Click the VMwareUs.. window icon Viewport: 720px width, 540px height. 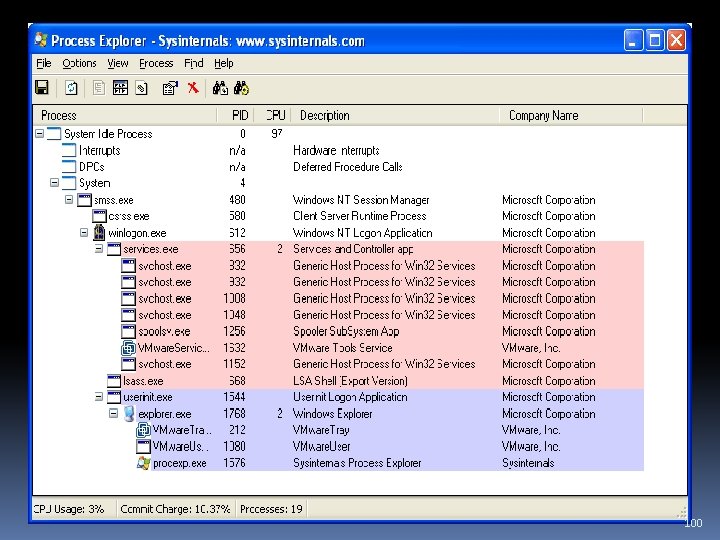144,447
